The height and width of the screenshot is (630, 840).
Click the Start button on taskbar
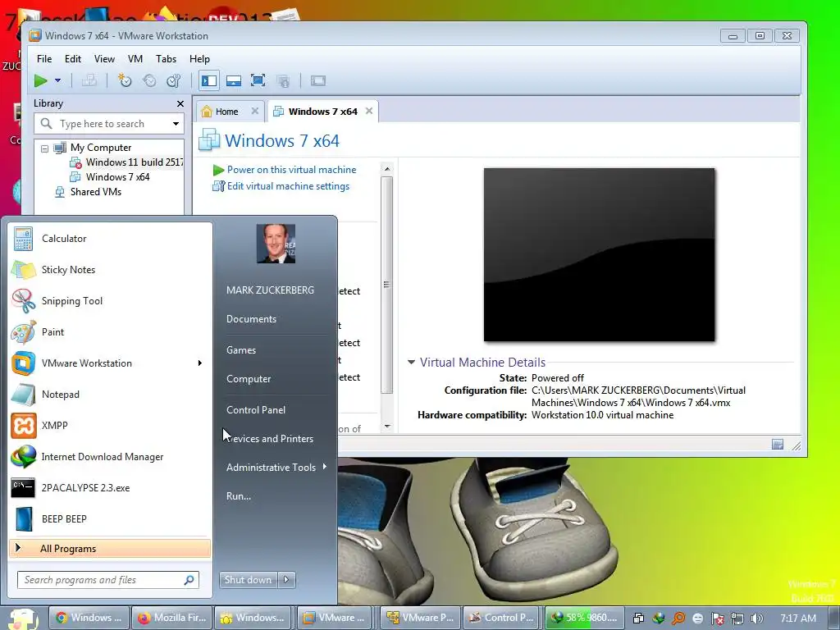pyautogui.click(x=22, y=619)
